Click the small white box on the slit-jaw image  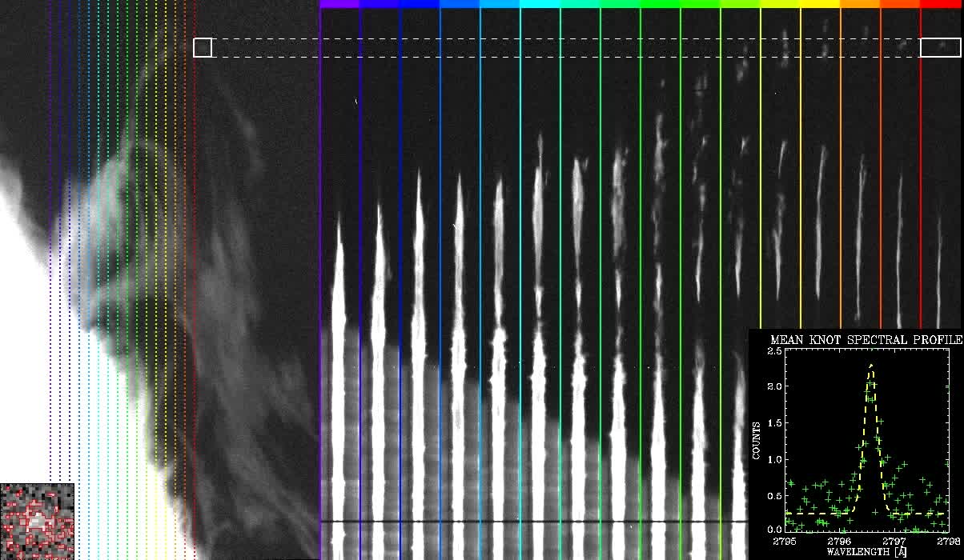point(203,48)
